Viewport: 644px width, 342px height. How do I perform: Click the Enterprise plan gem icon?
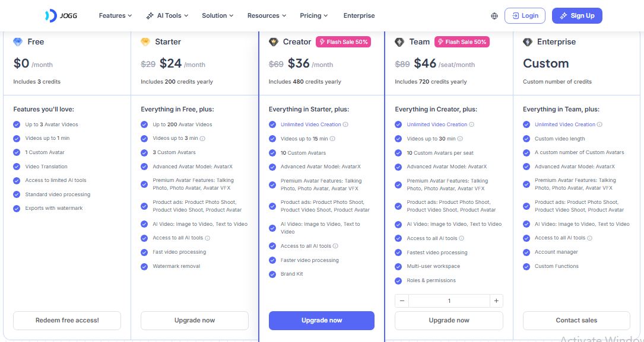528,42
